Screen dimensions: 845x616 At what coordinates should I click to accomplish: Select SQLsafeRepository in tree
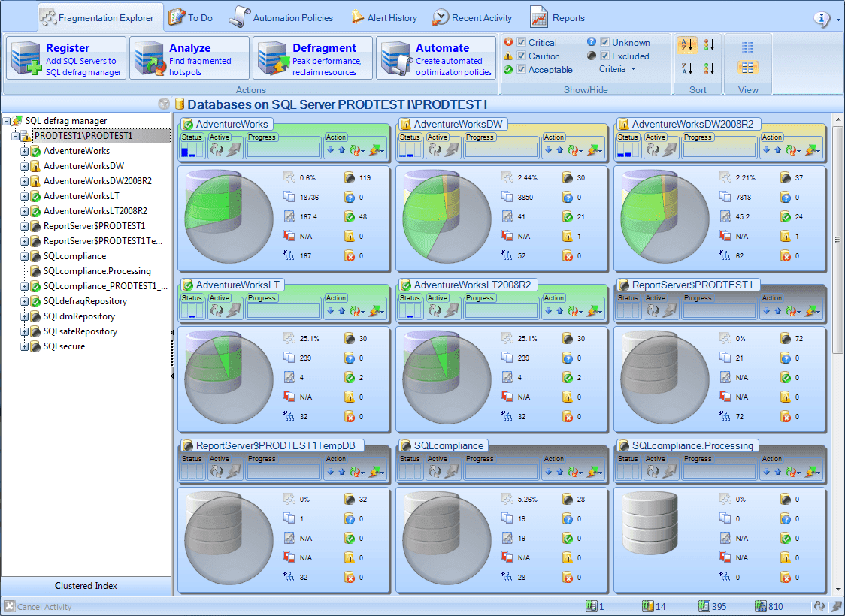[x=80, y=332]
